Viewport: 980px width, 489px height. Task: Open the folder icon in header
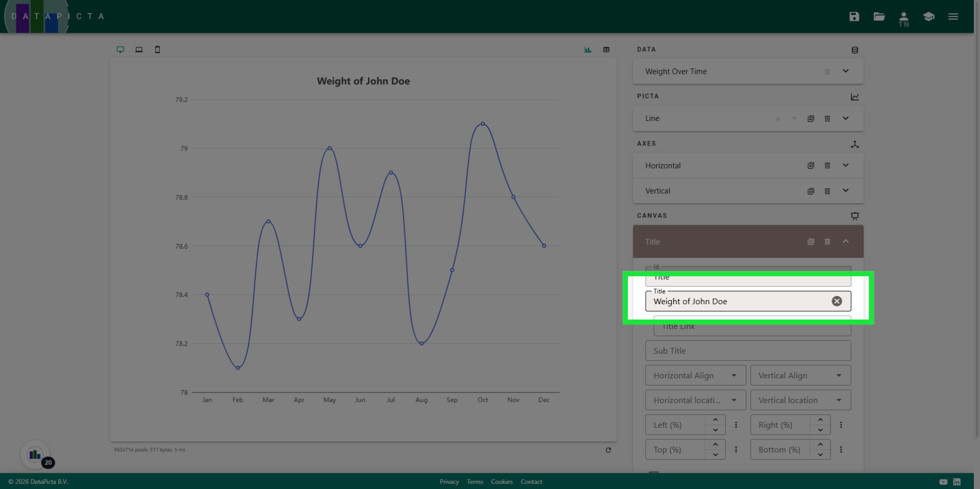click(x=879, y=16)
